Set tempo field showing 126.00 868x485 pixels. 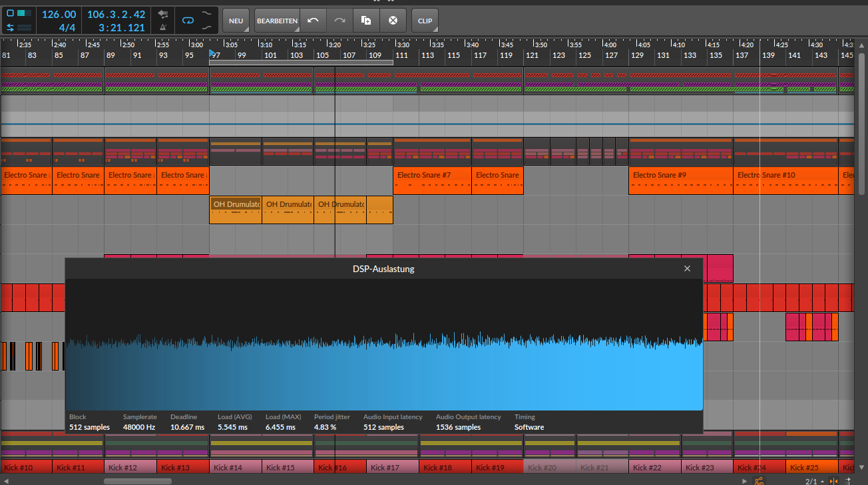click(59, 14)
